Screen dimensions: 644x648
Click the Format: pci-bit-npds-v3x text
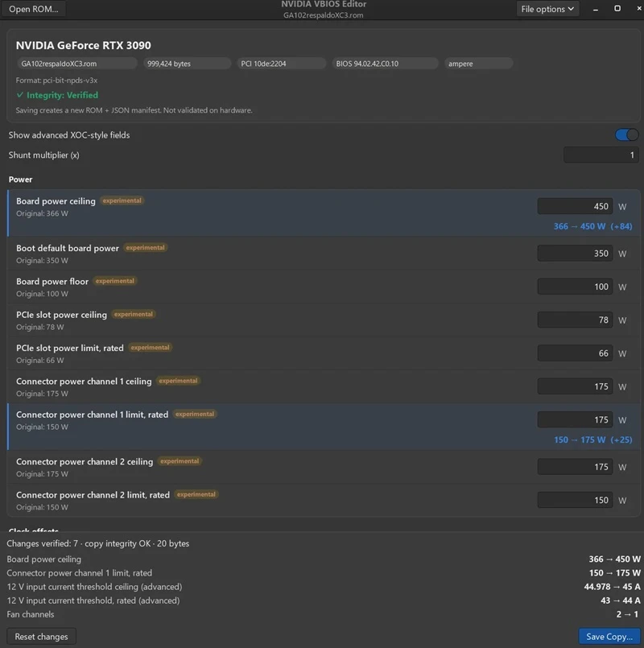click(x=56, y=80)
